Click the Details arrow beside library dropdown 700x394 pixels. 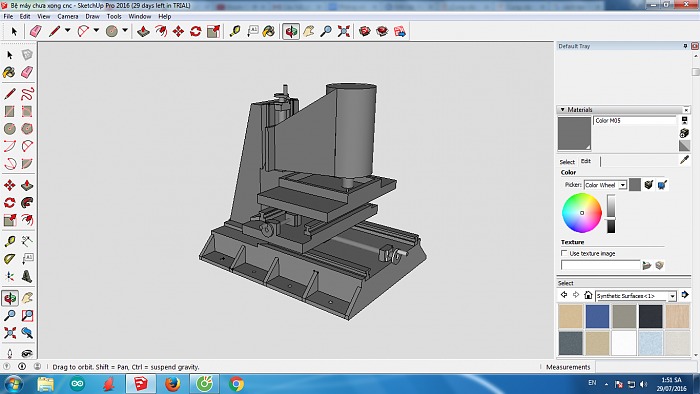[685, 294]
